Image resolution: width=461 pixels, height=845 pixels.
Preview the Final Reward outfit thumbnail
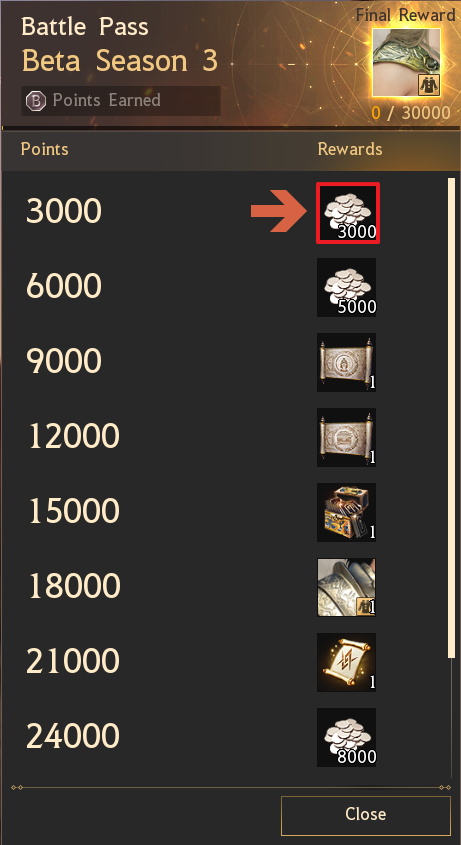point(407,63)
